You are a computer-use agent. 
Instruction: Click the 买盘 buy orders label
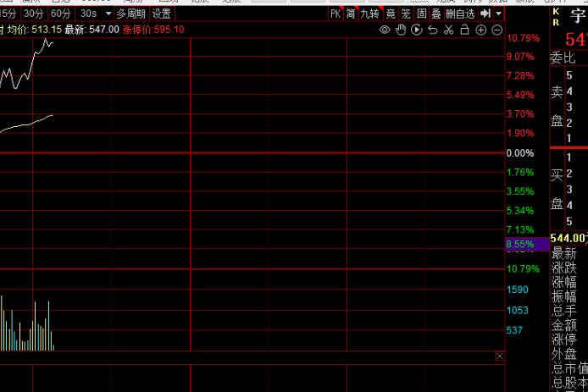[x=557, y=190]
